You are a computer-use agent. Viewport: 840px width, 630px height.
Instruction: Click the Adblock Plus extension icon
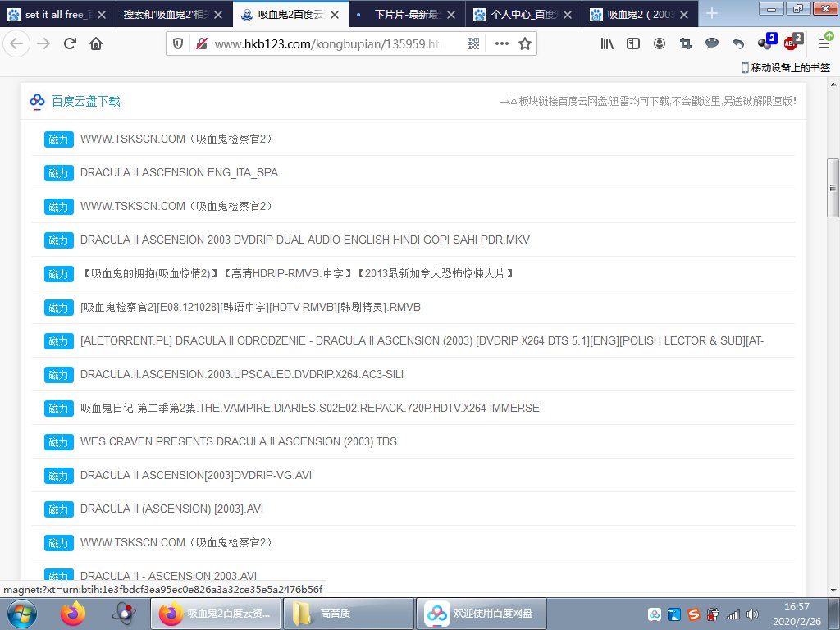792,43
